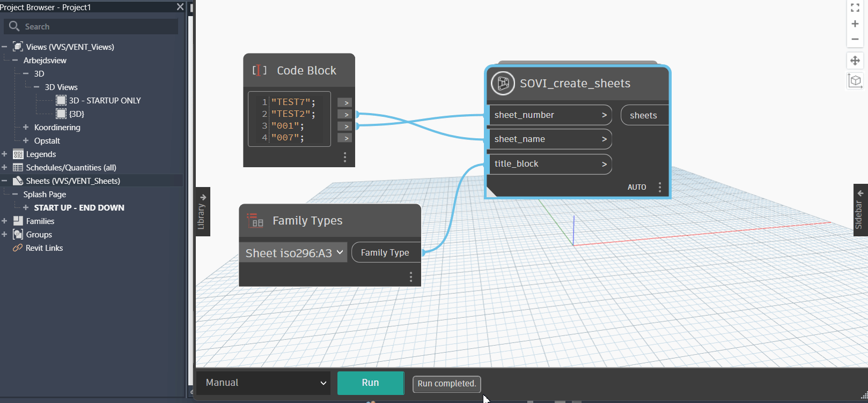This screenshot has width=868, height=403.
Task: Expand the Groups tree node
Action: [4, 234]
